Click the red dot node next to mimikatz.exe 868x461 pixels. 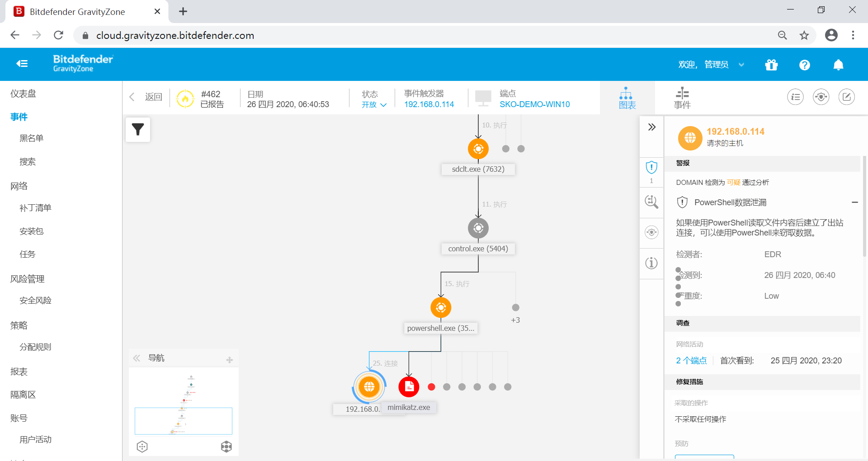431,387
